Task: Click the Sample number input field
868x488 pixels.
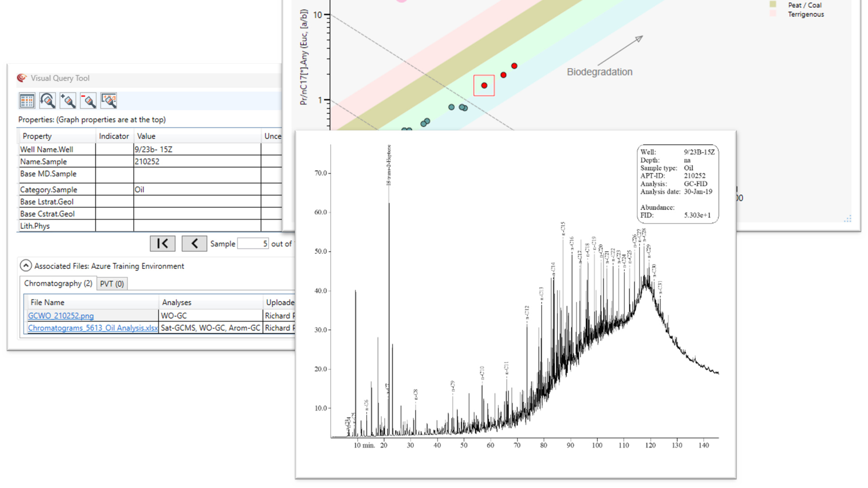Action: coord(253,244)
